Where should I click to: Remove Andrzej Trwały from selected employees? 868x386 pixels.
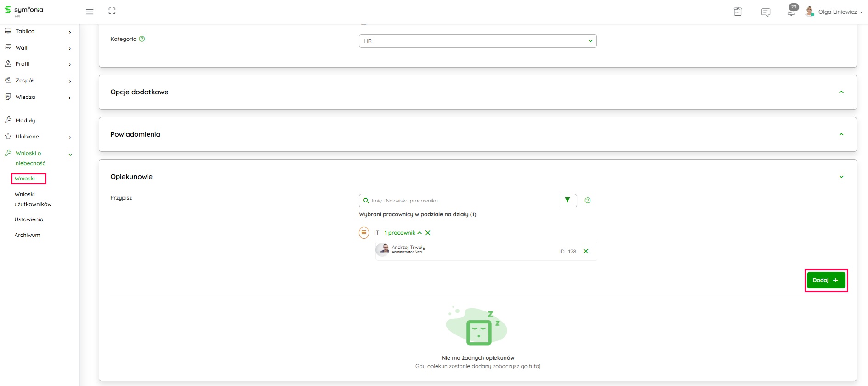[586, 251]
